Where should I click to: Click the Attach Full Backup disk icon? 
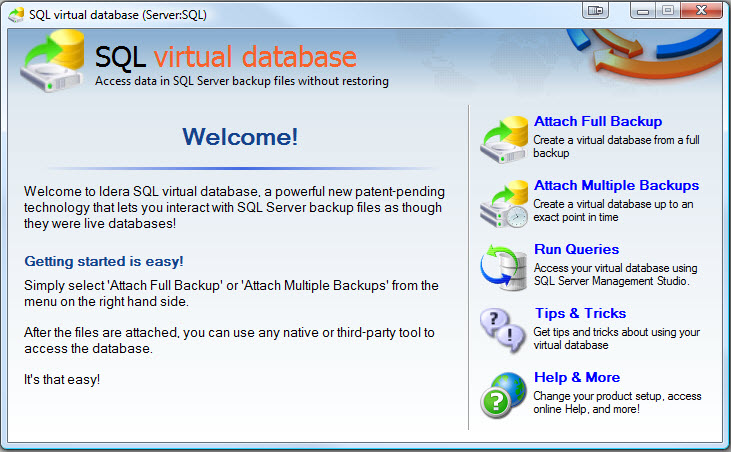[504, 140]
